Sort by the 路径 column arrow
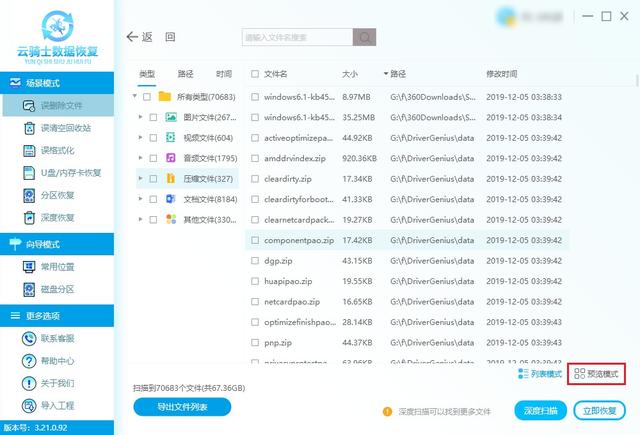 (x=386, y=74)
